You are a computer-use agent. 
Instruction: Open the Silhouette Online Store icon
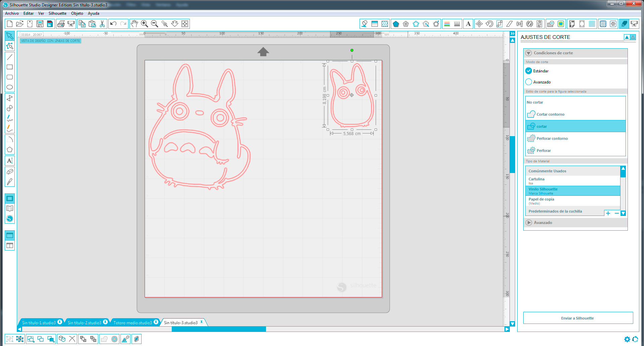click(10, 219)
